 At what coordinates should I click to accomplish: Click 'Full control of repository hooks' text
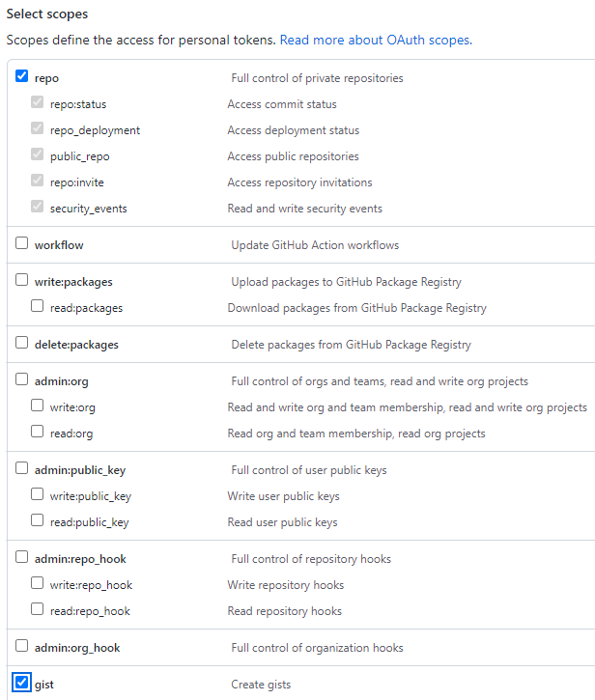click(x=311, y=559)
